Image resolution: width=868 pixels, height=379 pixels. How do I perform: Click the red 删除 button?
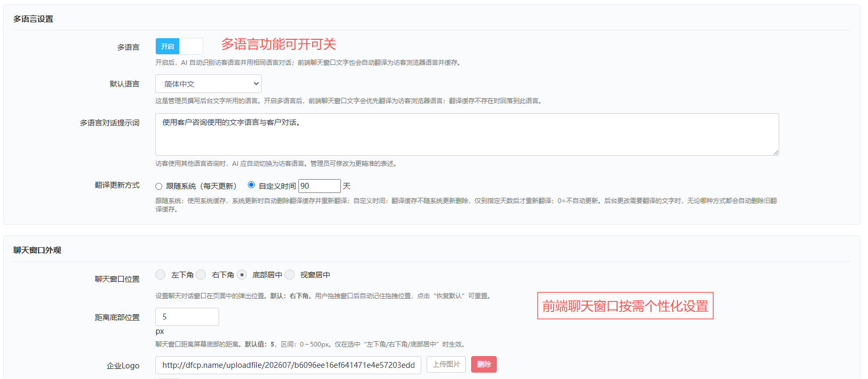click(x=484, y=365)
